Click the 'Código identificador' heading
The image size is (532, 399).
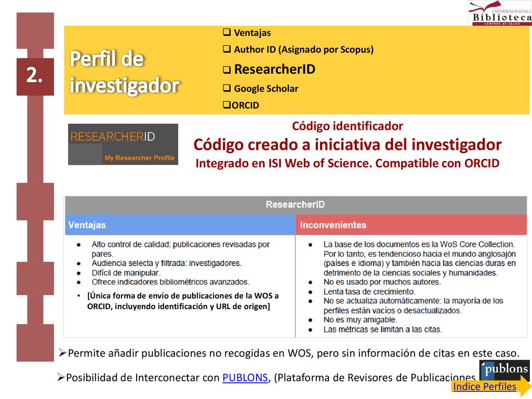point(348,126)
